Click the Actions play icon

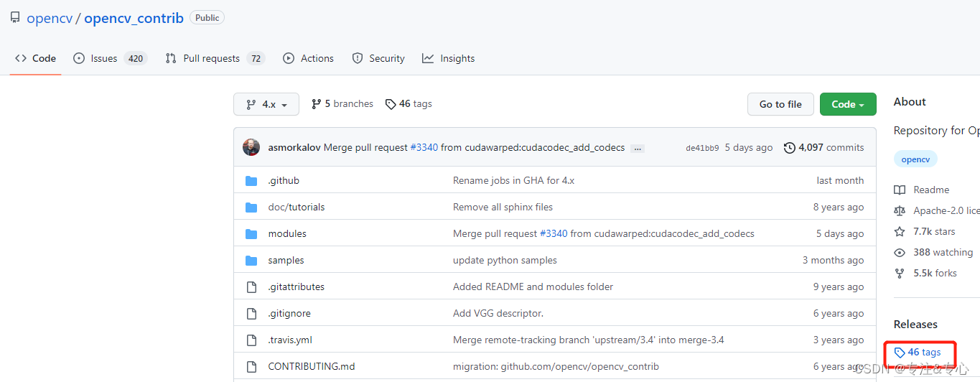(x=289, y=58)
